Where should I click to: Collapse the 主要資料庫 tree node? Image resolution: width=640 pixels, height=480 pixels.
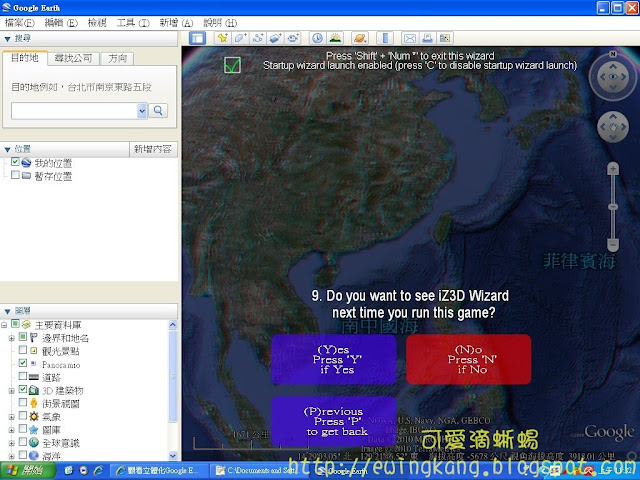point(4,325)
